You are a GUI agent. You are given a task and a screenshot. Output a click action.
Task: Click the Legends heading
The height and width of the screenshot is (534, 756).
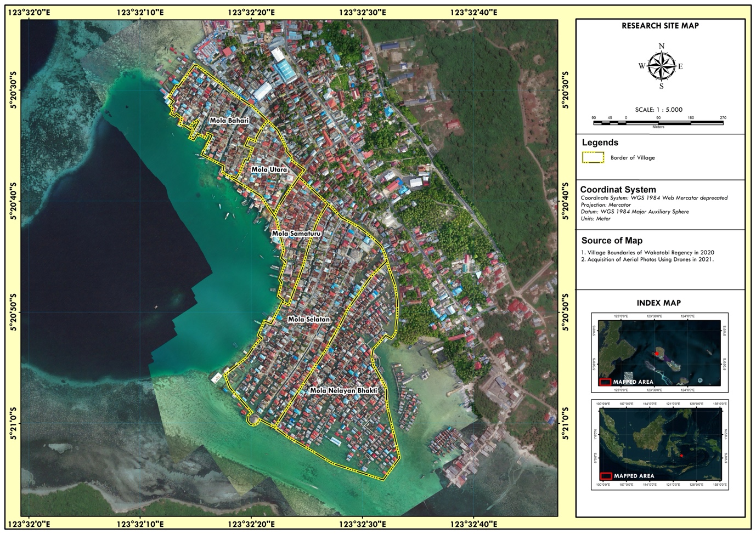pyautogui.click(x=600, y=143)
